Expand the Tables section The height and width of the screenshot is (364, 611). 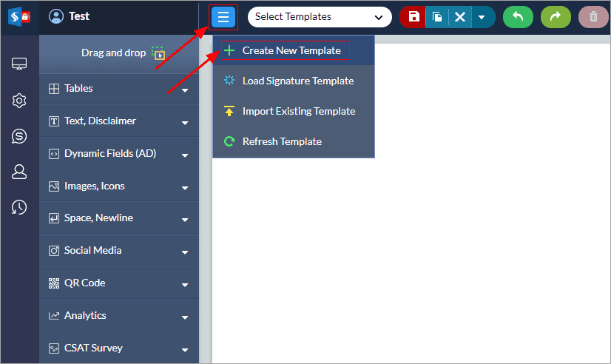pos(118,89)
